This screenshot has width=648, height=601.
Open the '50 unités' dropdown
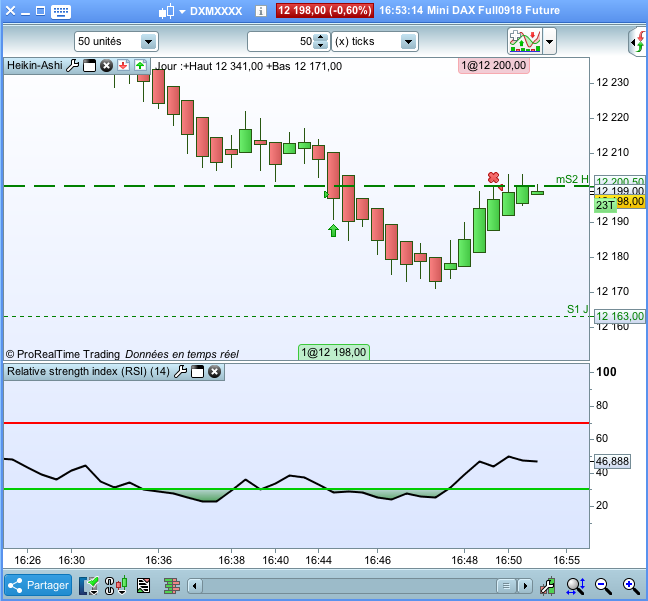point(116,41)
